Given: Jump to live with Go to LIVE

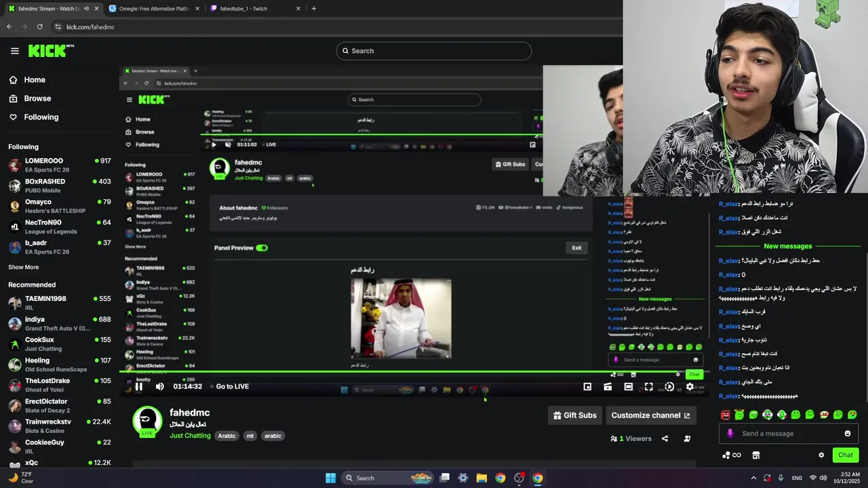Looking at the screenshot, I should point(232,386).
